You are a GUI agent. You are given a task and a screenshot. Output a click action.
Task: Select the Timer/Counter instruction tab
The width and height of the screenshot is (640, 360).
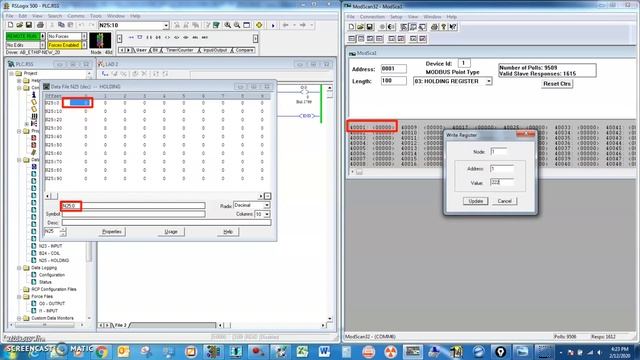pyautogui.click(x=180, y=50)
